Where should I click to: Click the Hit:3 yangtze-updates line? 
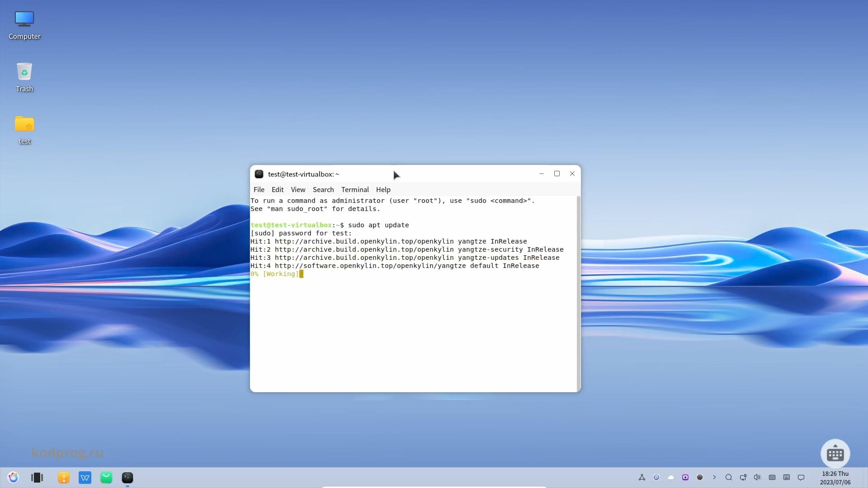(x=405, y=258)
